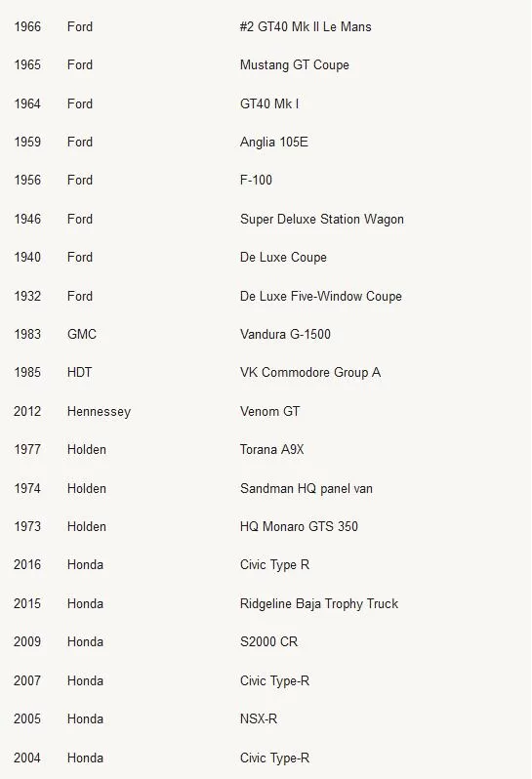Image resolution: width=532 pixels, height=779 pixels.
Task: Select VK Commodore Group A entry
Action: [310, 373]
